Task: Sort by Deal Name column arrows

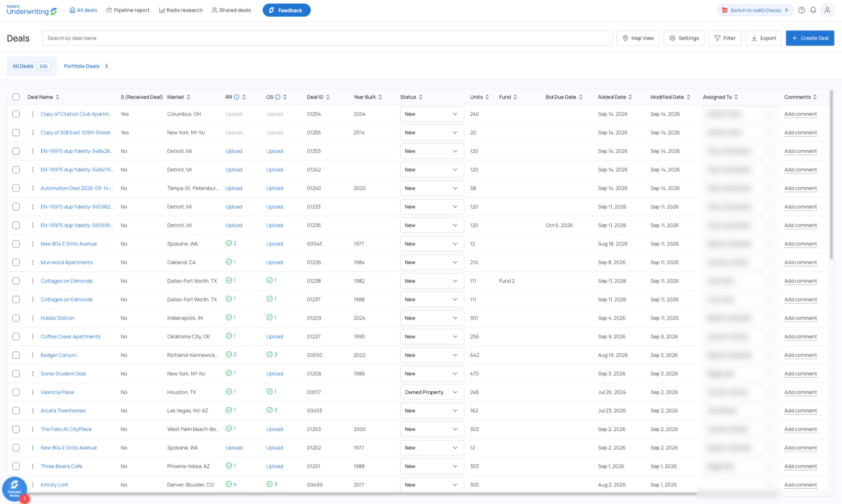Action: point(58,97)
